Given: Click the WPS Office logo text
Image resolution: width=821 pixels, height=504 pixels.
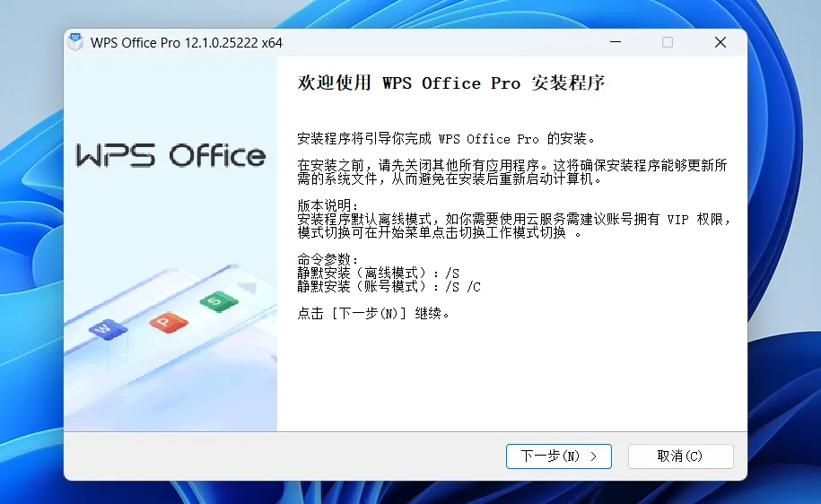Looking at the screenshot, I should pos(170,155).
